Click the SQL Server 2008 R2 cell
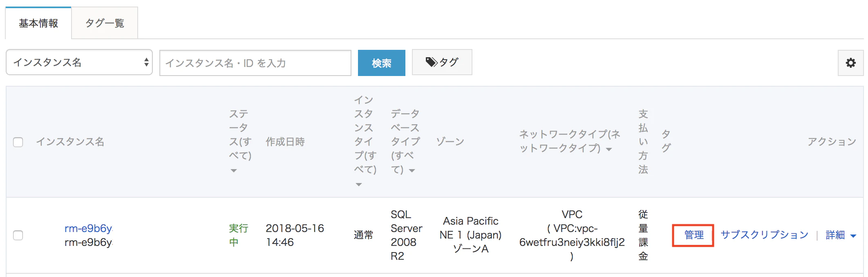Screen dimensions: 868x277 click(406, 235)
